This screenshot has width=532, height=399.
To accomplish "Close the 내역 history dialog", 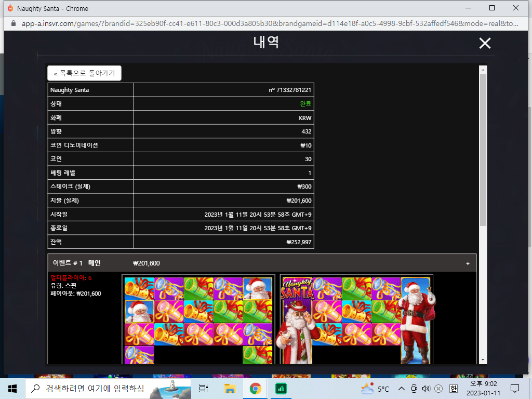I will [485, 43].
